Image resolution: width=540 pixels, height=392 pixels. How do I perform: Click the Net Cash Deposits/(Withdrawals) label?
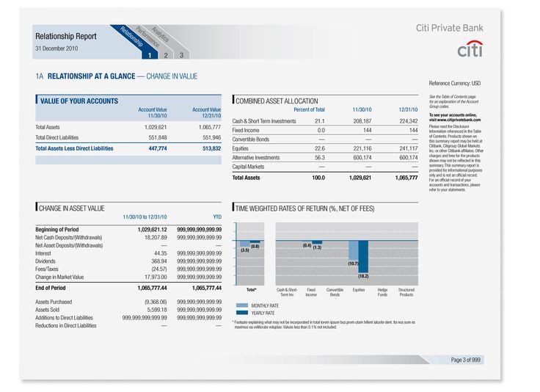(x=68, y=237)
